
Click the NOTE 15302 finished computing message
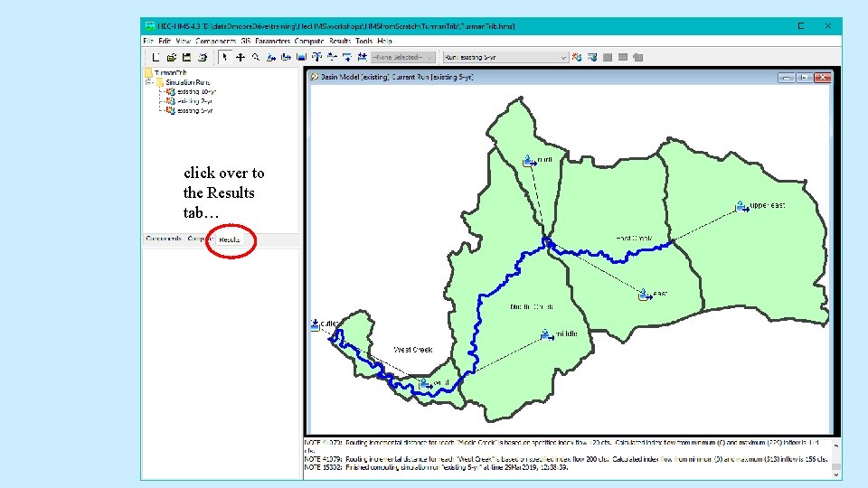(x=436, y=467)
